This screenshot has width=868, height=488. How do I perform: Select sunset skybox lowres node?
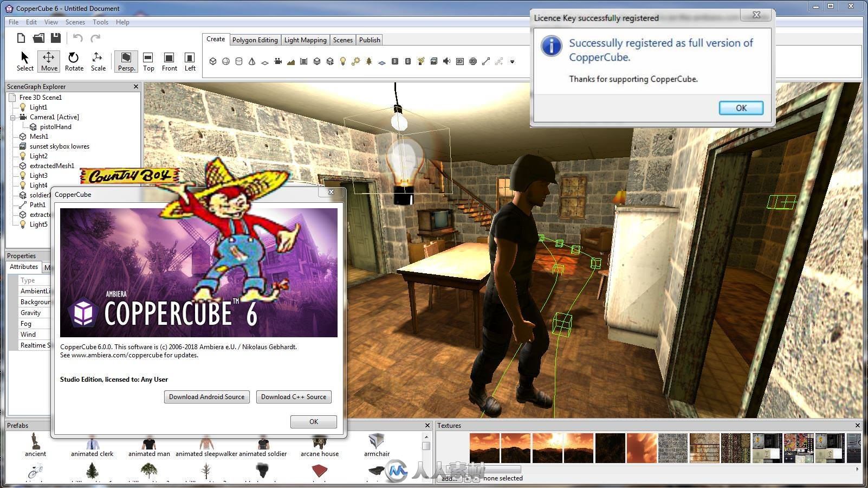[x=60, y=146]
